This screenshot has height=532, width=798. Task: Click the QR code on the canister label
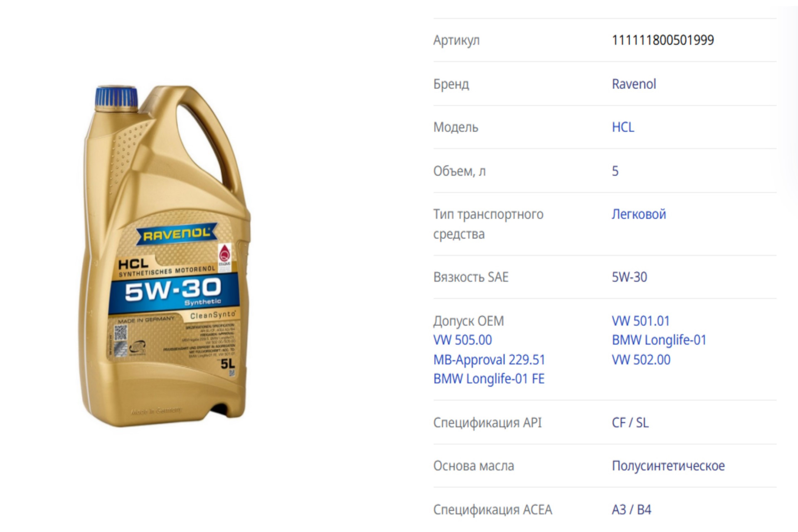click(x=121, y=332)
